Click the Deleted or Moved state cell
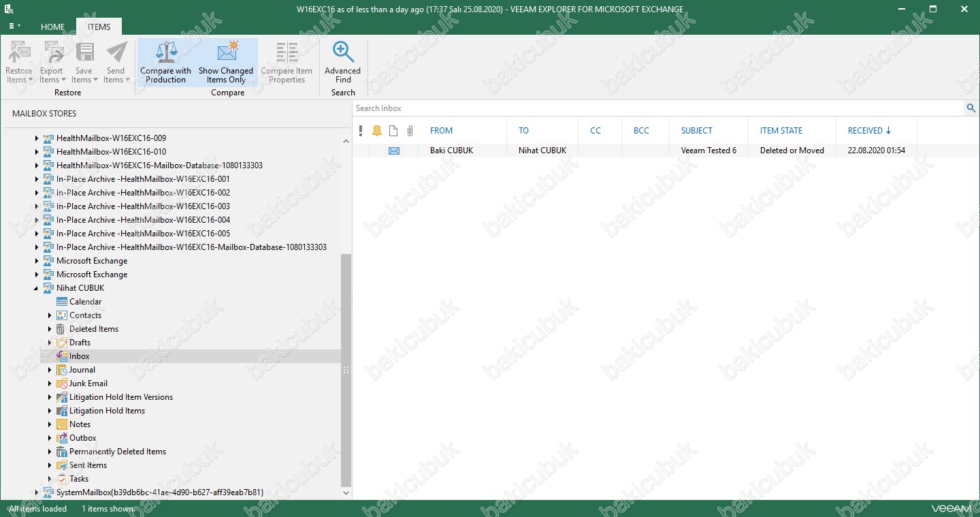This screenshot has width=980, height=517. tap(792, 151)
